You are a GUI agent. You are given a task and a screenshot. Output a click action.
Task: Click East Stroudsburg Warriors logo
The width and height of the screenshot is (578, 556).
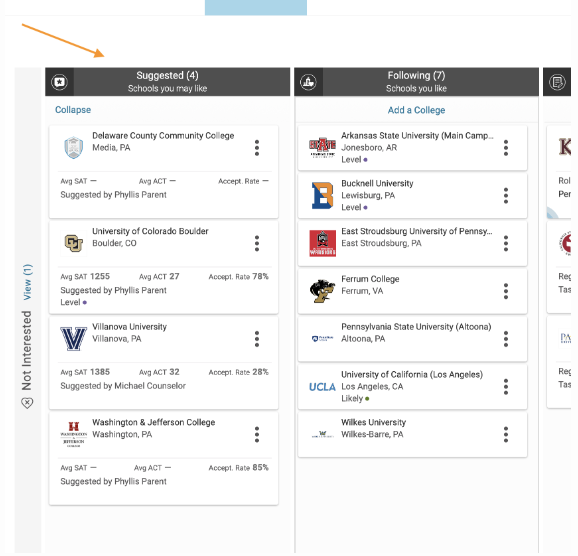pos(322,243)
